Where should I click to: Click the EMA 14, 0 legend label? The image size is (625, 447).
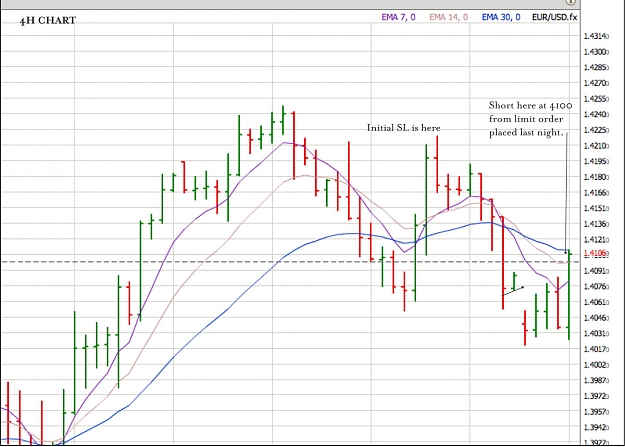[x=448, y=17]
